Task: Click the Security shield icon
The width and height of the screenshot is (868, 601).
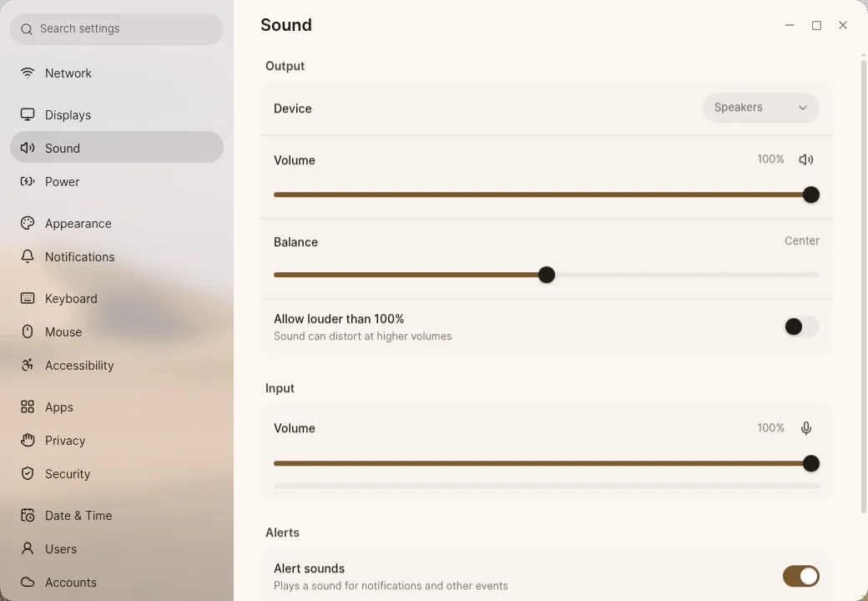Action: [27, 473]
